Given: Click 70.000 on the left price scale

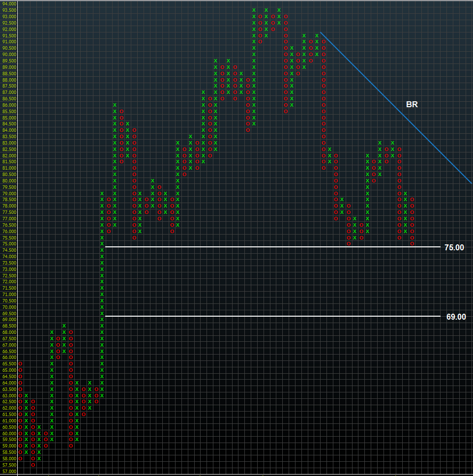Looking at the screenshot, I should pyautogui.click(x=9, y=307).
